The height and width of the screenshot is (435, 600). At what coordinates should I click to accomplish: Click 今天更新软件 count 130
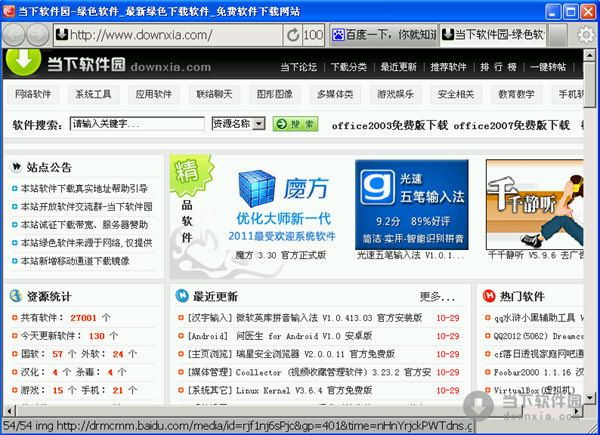pos(97,336)
